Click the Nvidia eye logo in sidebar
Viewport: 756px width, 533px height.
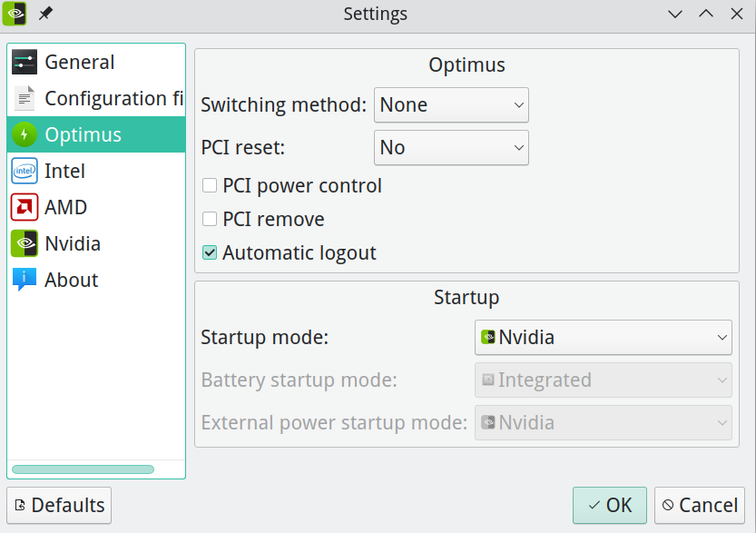click(x=25, y=243)
